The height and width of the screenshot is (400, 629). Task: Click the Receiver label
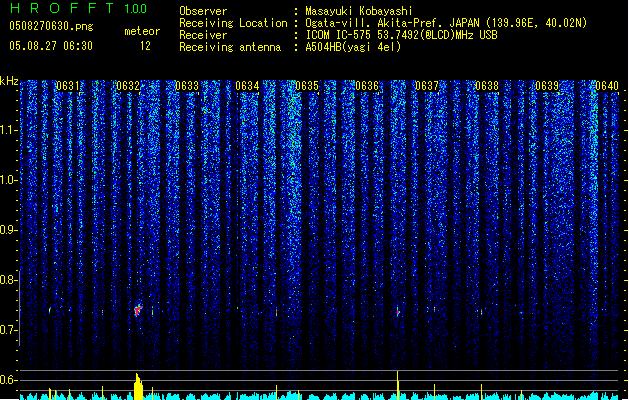tap(203, 35)
